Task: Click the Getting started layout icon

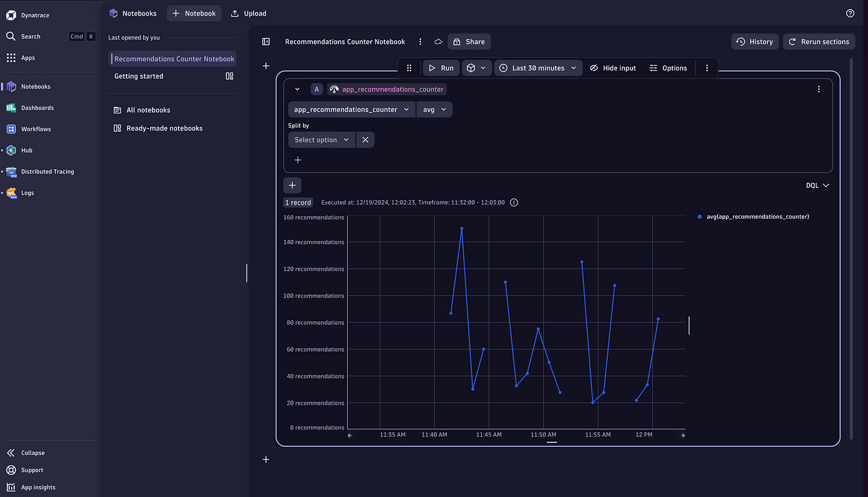Action: (229, 76)
